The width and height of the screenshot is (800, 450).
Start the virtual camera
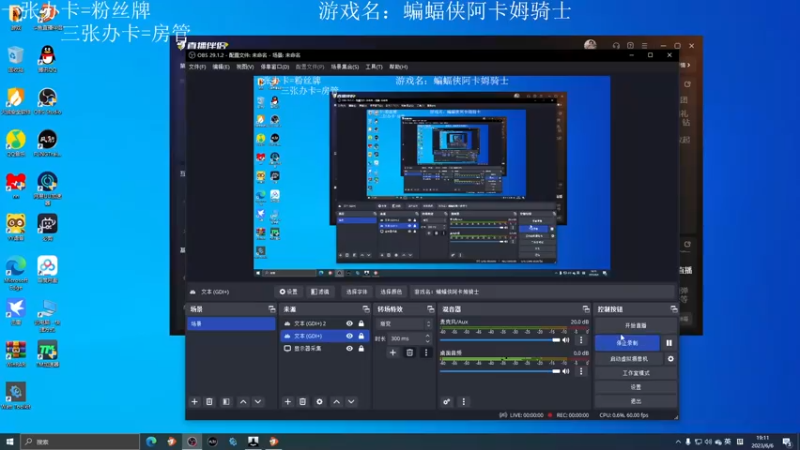coord(629,359)
